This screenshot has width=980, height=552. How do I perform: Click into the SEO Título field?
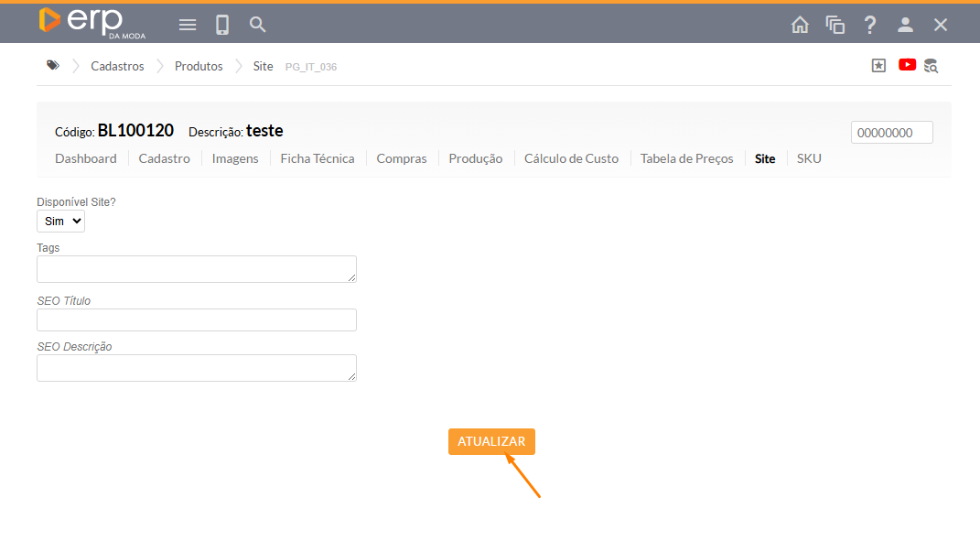tap(196, 319)
